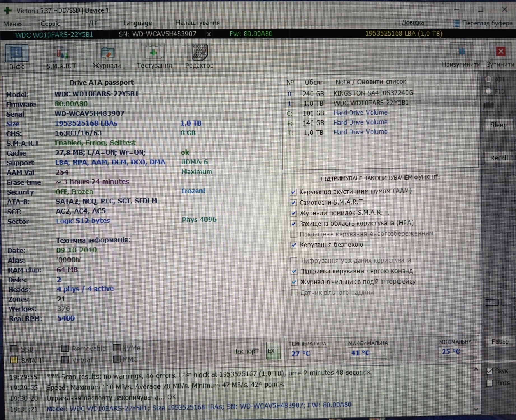
Task: Click the Перегляд буфера icon
Action: pos(456,24)
